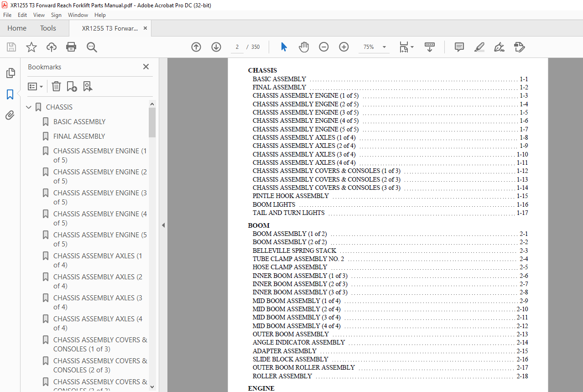Toggle the Bookmarks panel sidebar icon
583x392 pixels.
(10, 94)
